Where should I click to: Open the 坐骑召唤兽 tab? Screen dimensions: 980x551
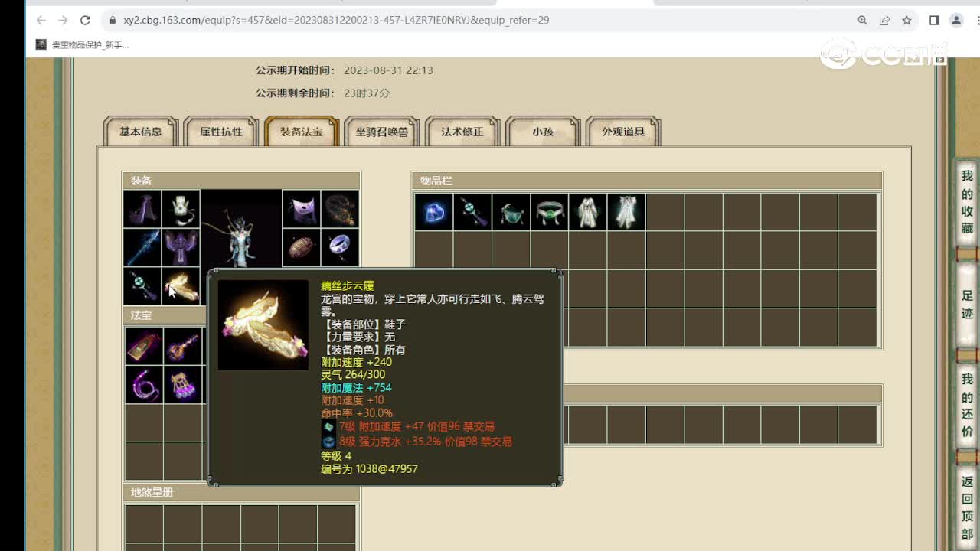pyautogui.click(x=382, y=132)
